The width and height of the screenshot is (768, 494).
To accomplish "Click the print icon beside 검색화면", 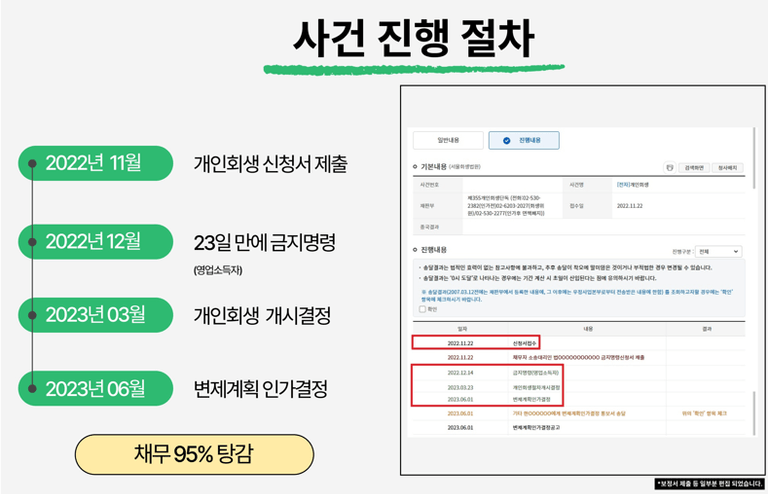I will coord(670,168).
